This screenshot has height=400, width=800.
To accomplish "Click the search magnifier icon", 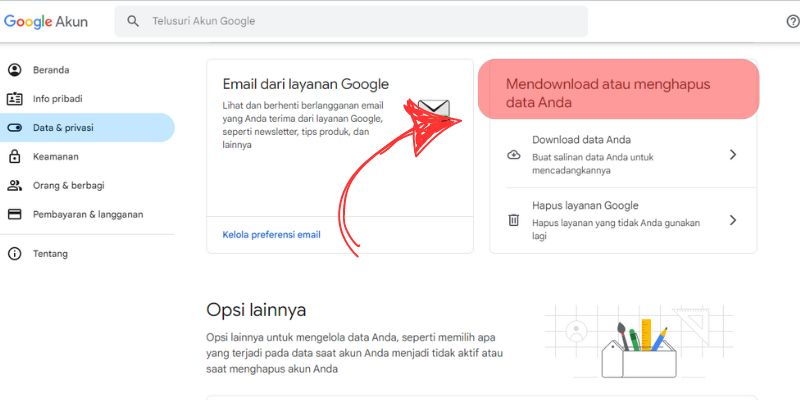I will click(133, 21).
